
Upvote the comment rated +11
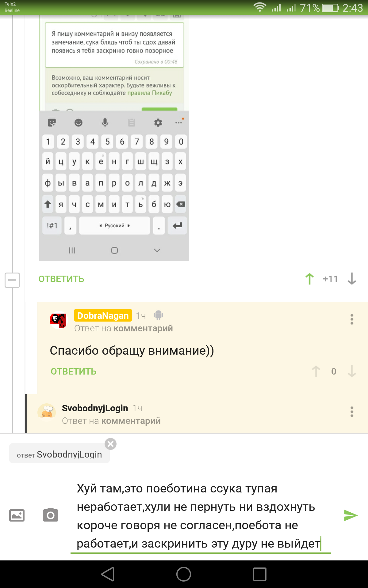click(309, 279)
